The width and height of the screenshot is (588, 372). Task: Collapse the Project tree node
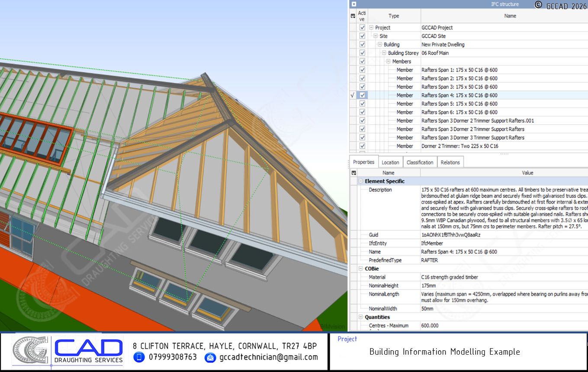(x=371, y=28)
